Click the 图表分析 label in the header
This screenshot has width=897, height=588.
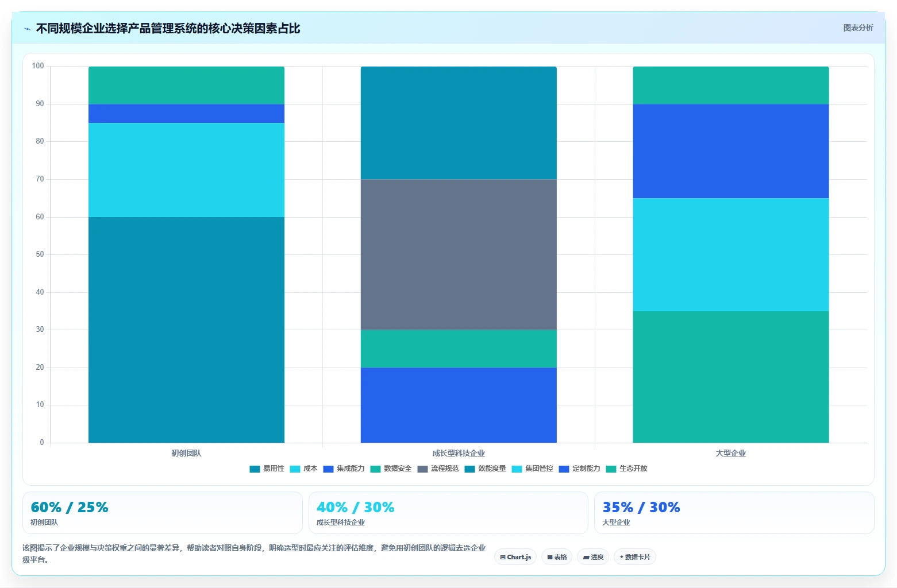(x=858, y=28)
